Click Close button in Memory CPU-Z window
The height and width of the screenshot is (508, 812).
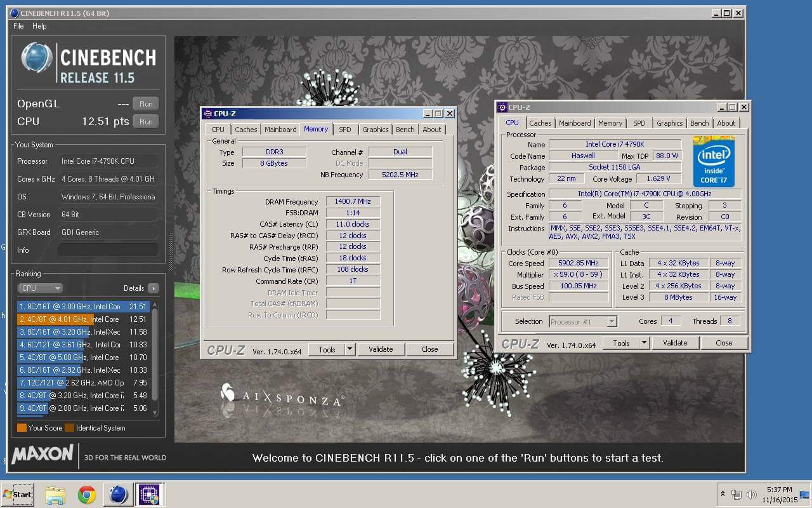pyautogui.click(x=429, y=349)
